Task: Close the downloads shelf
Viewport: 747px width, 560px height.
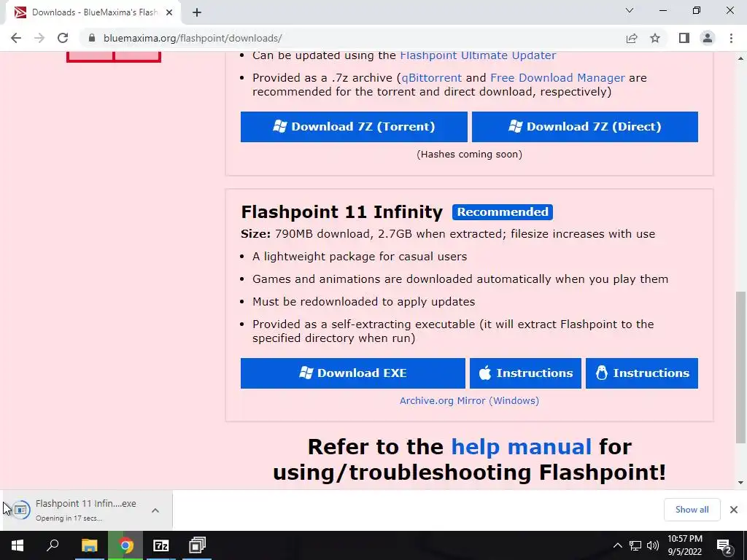Action: (x=734, y=510)
